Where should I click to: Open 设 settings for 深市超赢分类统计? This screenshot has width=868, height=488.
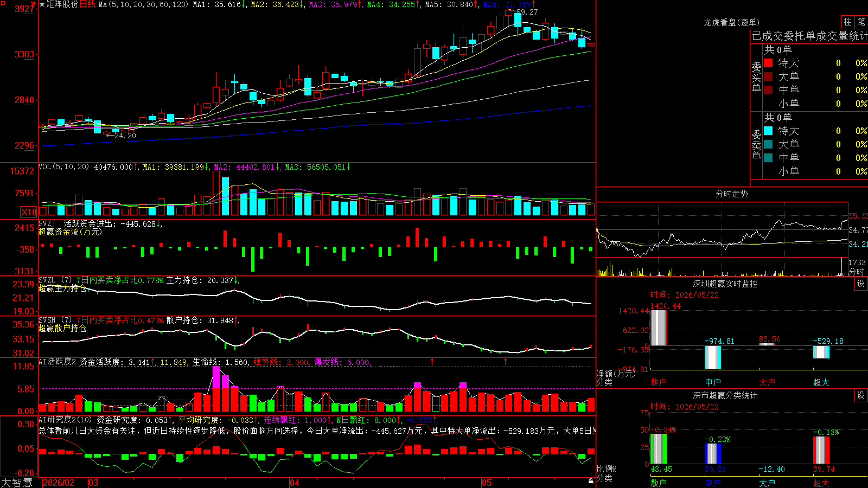[x=861, y=395]
